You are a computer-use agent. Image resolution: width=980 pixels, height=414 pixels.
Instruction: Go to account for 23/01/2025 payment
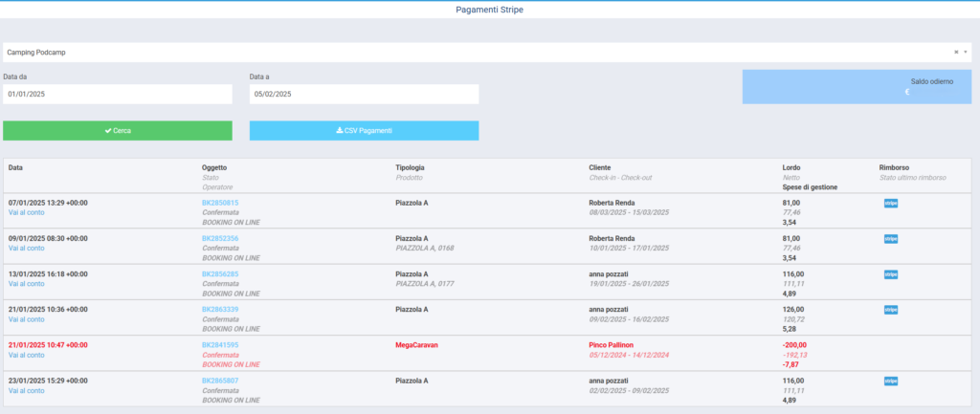27,390
